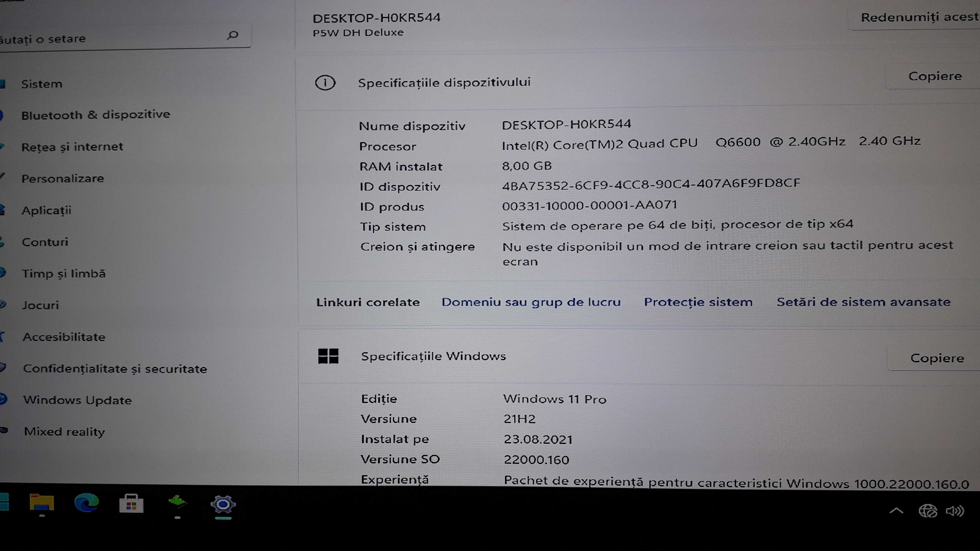
Task: Click Linkuri corelate label
Action: click(x=368, y=302)
